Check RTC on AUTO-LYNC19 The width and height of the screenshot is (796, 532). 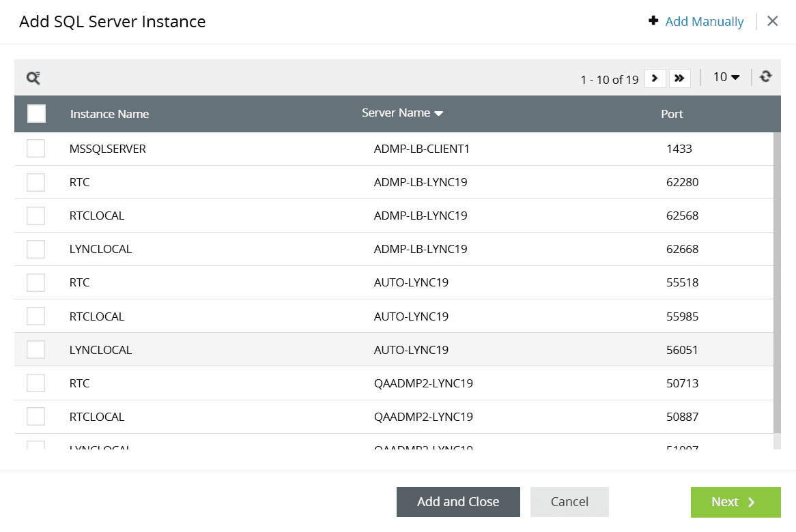(35, 282)
